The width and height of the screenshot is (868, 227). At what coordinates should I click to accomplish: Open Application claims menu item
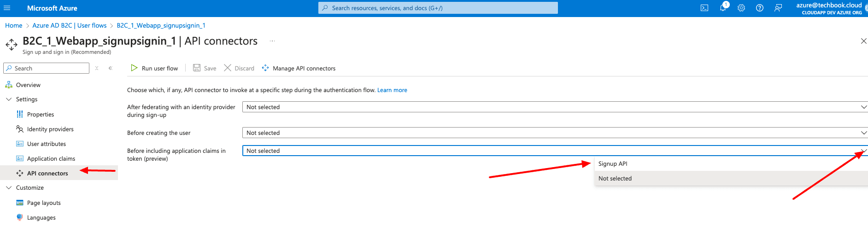(x=51, y=159)
